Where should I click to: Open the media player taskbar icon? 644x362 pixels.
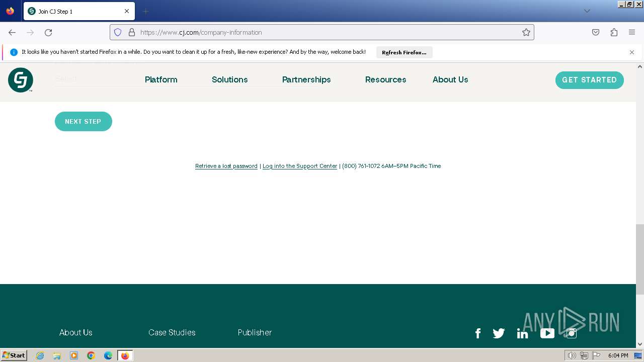(74, 355)
